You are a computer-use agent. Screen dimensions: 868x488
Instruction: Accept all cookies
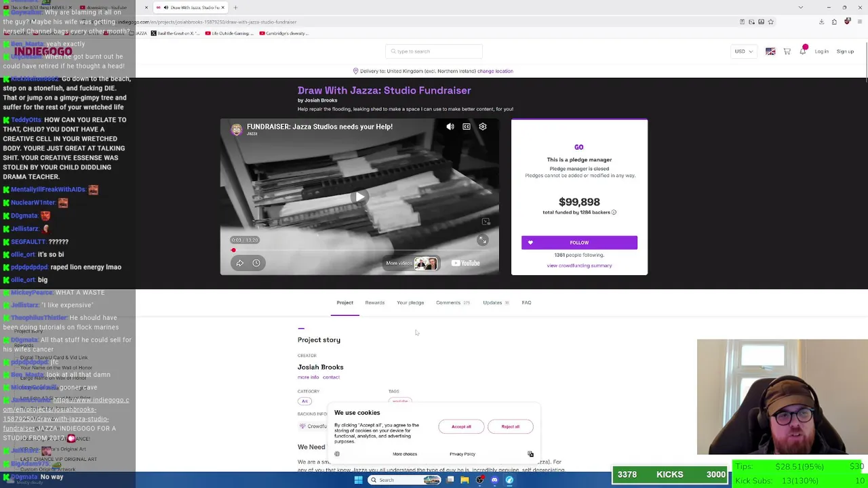click(x=461, y=427)
